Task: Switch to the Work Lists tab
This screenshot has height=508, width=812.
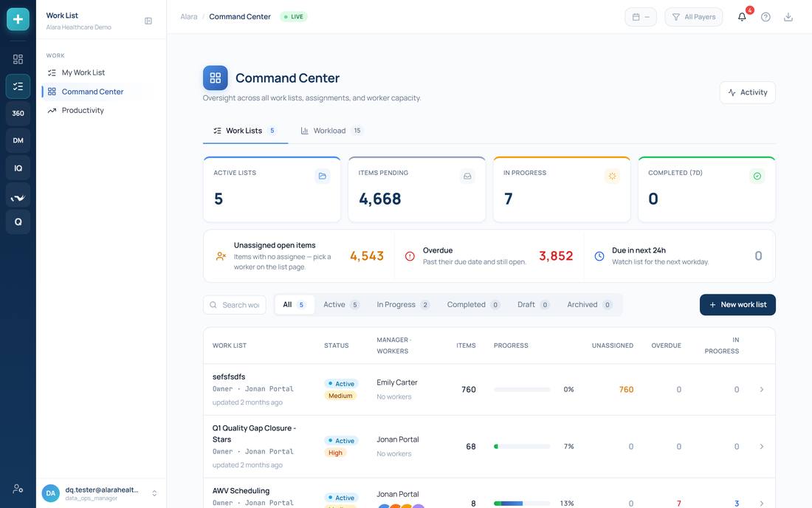Action: coord(245,131)
